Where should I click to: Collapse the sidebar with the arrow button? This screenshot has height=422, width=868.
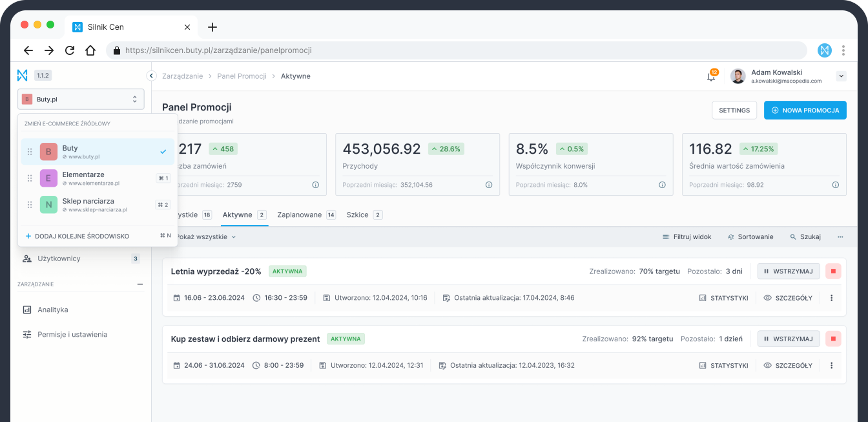pos(151,76)
